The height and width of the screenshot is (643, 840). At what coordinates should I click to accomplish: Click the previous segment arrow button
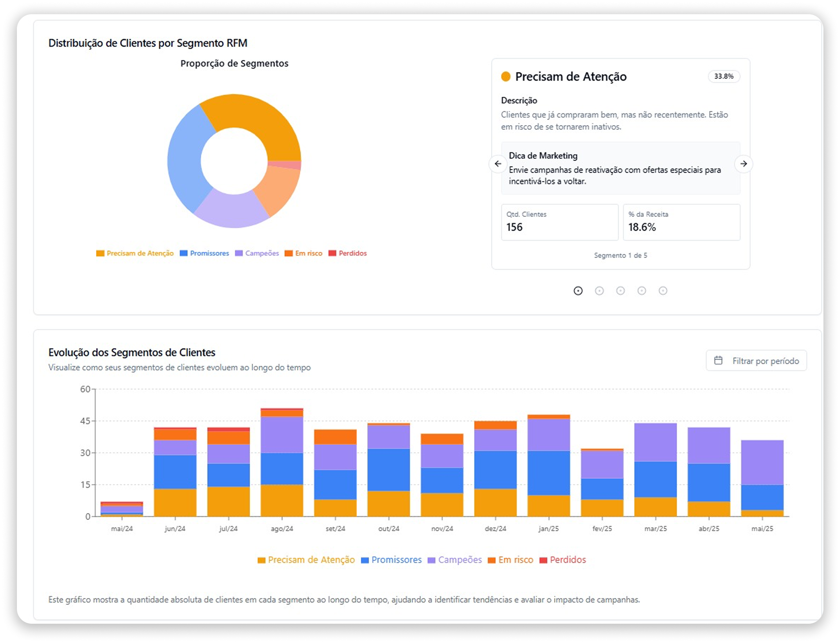[x=498, y=164]
